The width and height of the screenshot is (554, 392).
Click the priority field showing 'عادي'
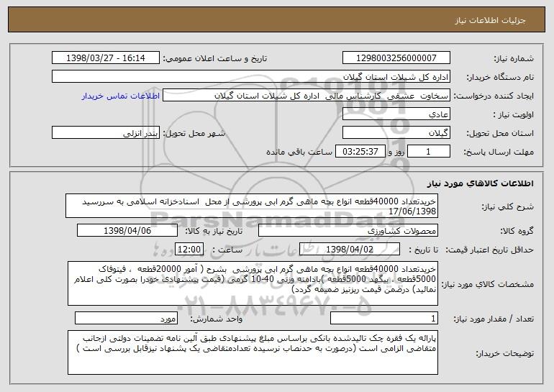click(396, 114)
